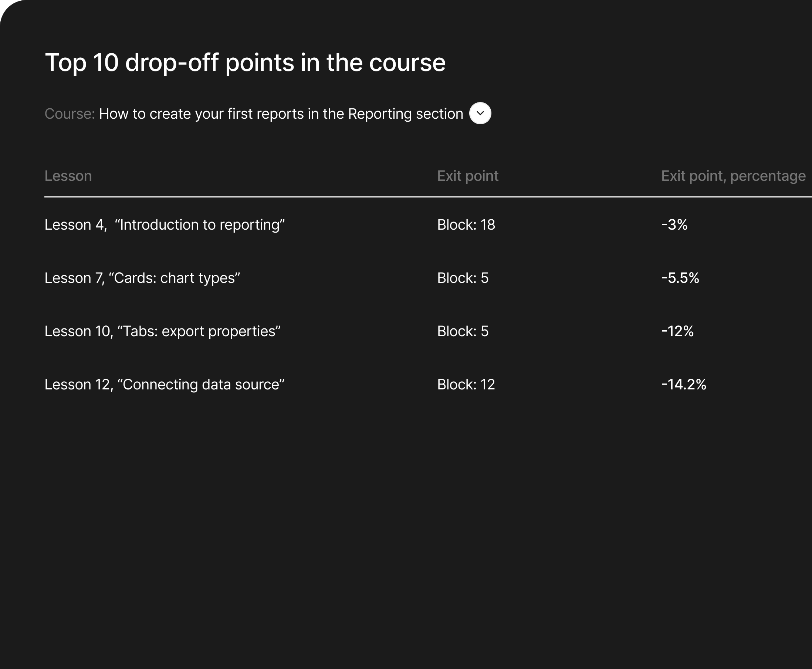Screen dimensions: 812x669
Task: Click the course name text
Action: [281, 114]
